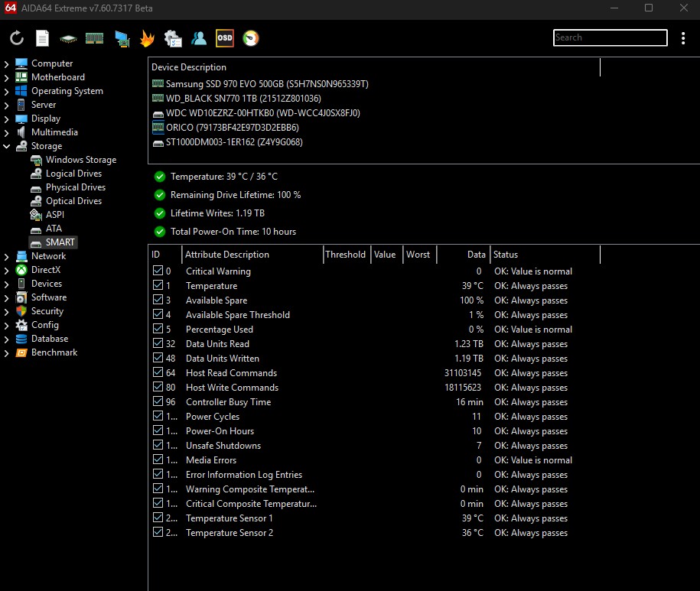Toggle Temperature attribute checkbox (ID 1)
This screenshot has height=591, width=700.
pyautogui.click(x=158, y=285)
